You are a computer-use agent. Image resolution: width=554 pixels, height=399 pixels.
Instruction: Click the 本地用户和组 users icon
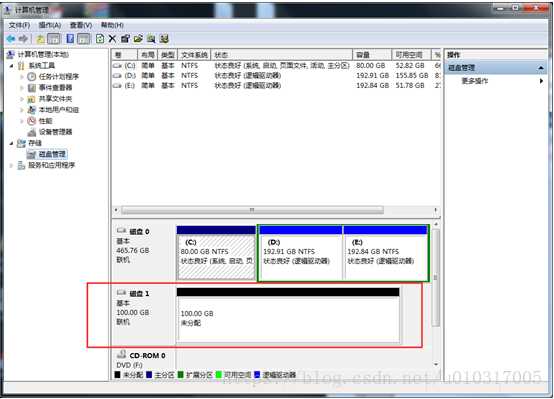click(x=32, y=110)
